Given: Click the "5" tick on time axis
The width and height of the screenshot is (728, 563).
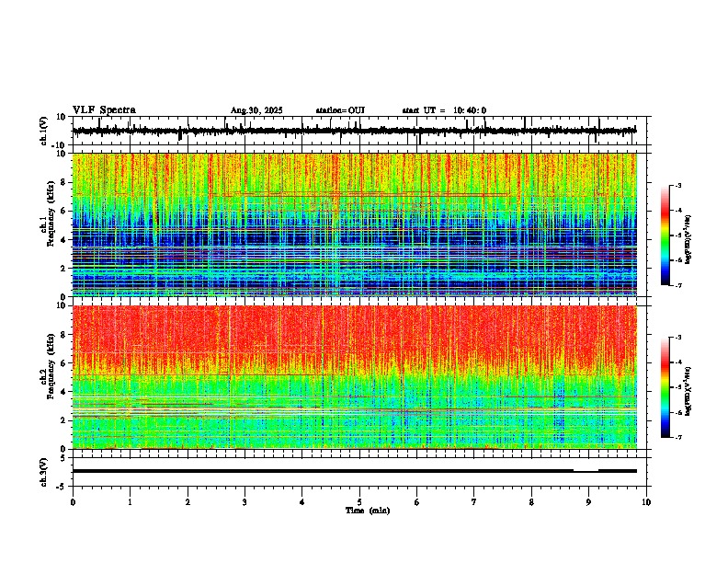Looking at the screenshot, I should [359, 502].
